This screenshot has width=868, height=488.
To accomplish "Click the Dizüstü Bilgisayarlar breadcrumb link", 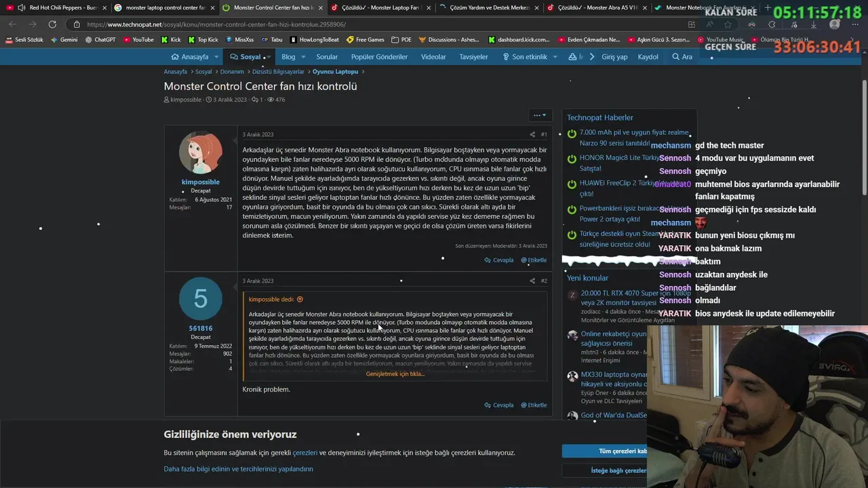I will [278, 72].
